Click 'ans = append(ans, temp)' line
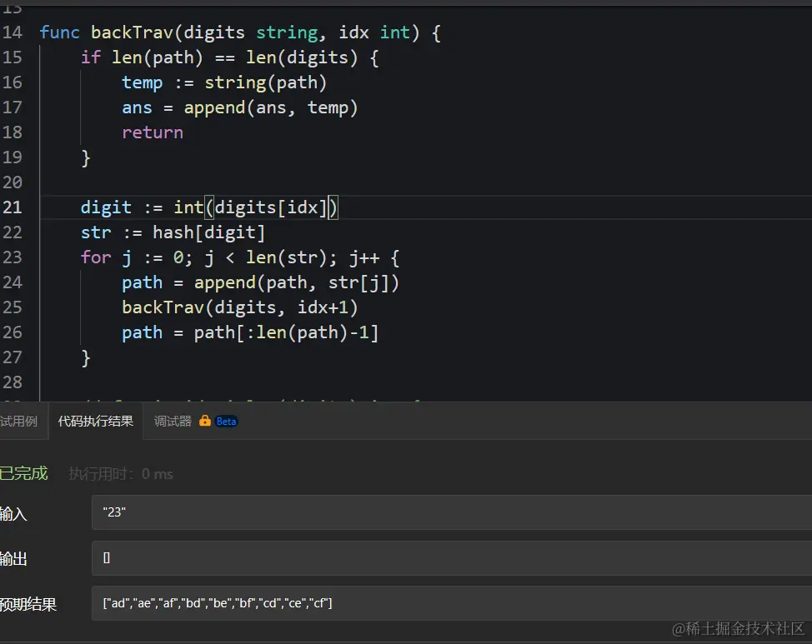The width and height of the screenshot is (812, 644). (240, 107)
